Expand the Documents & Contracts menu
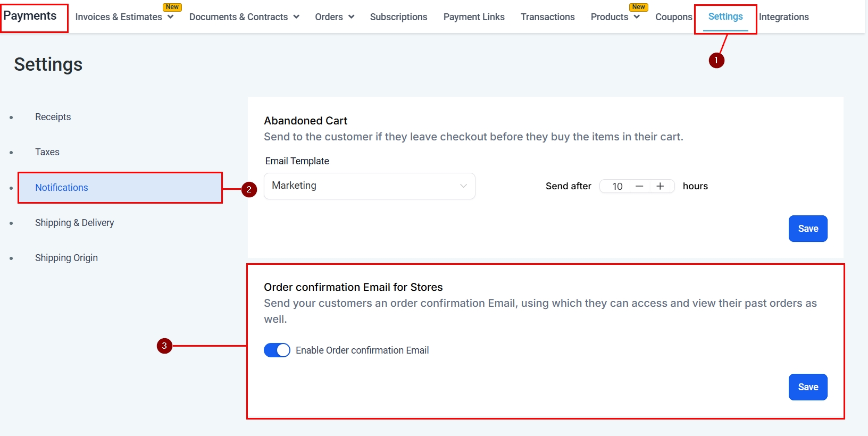The image size is (868, 436). pos(244,17)
